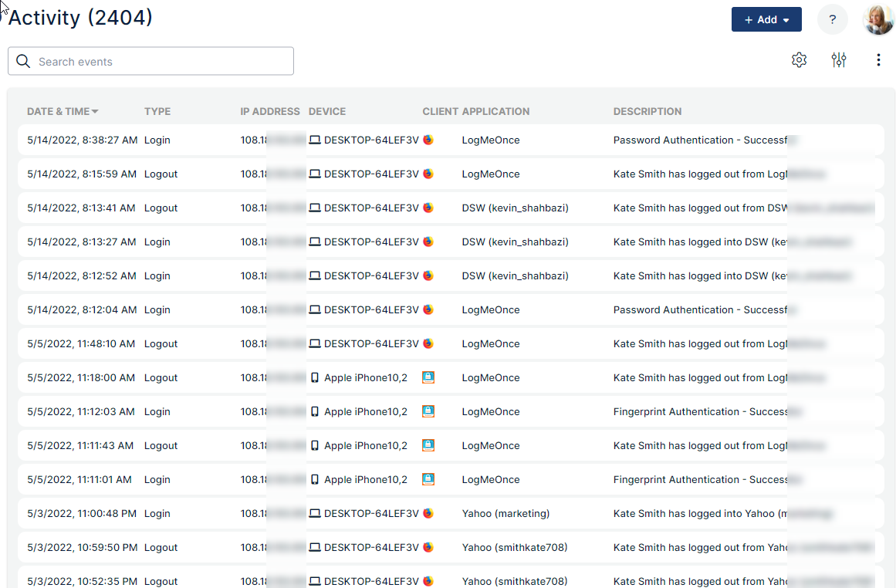Select timestamp 5/14/2022, 8:12:04 AM
This screenshot has width=896, height=588.
pyautogui.click(x=82, y=309)
